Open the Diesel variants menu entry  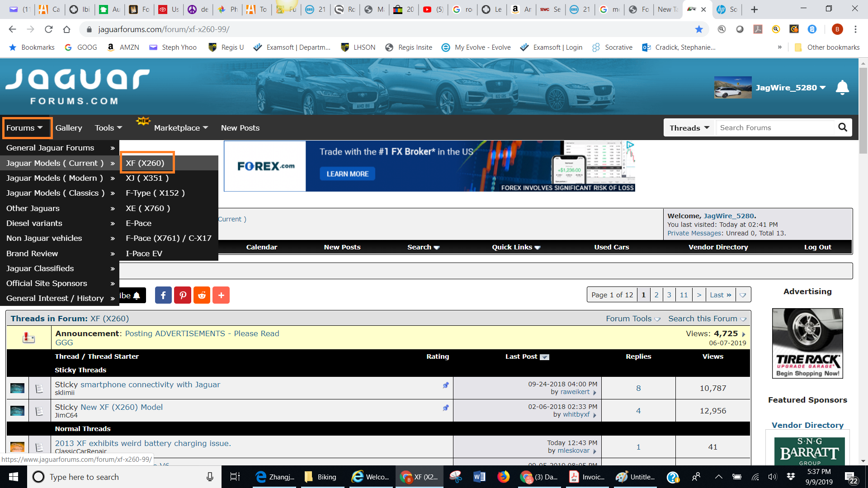[34, 223]
